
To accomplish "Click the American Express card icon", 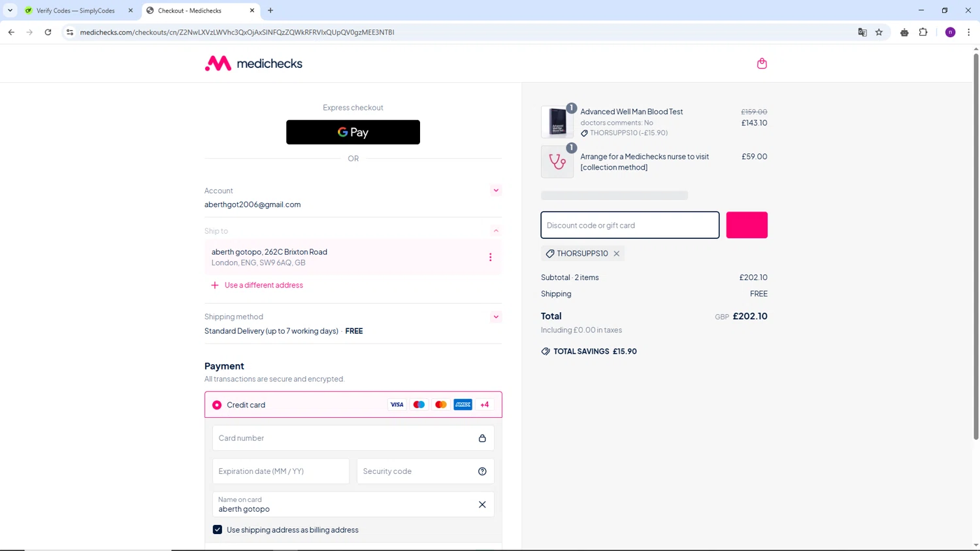I will tap(463, 405).
